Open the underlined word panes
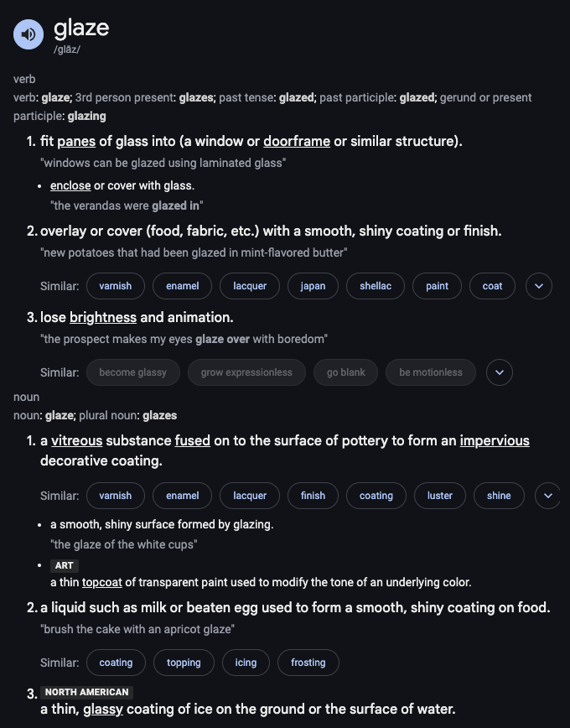The image size is (570, 728). click(76, 141)
